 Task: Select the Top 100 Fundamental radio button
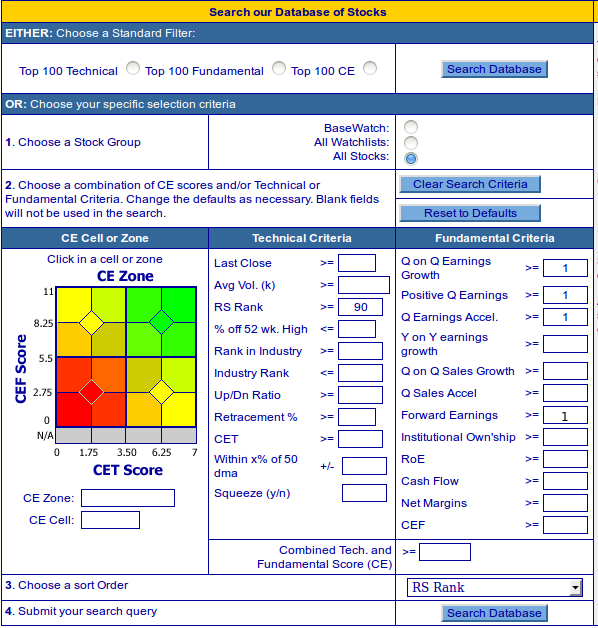279,68
